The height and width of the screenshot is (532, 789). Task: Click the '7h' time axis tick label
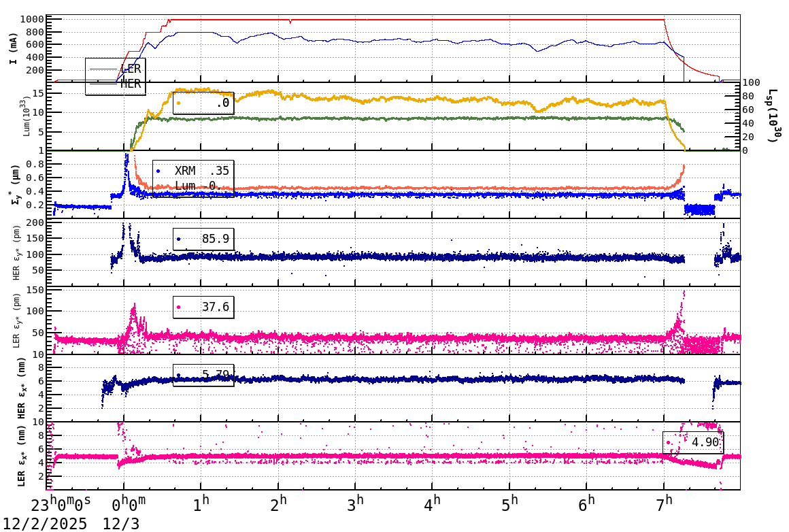(665, 505)
